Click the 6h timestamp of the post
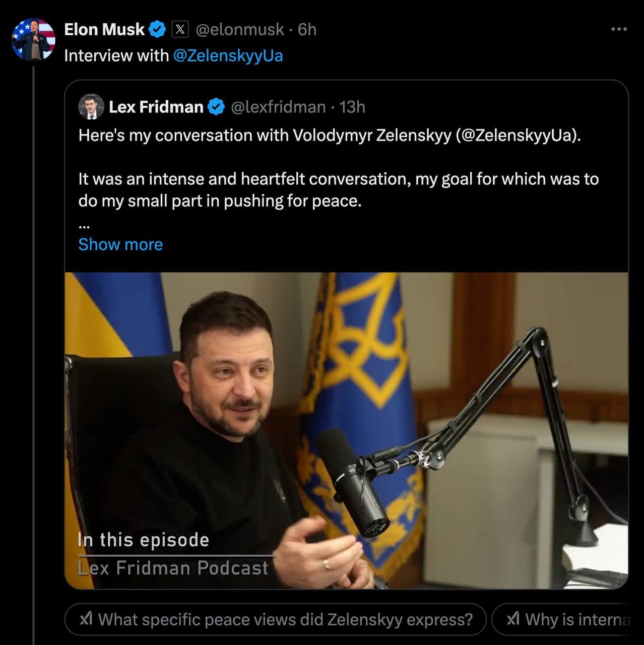 click(307, 30)
